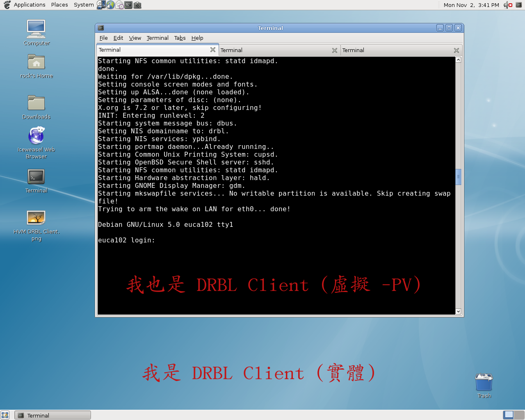The image size is (525, 420).
Task: Maximize the Terminal window
Action: [x=449, y=28]
